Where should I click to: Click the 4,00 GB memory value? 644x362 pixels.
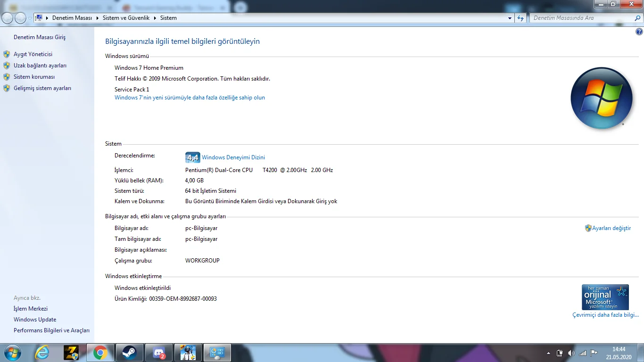tap(194, 181)
